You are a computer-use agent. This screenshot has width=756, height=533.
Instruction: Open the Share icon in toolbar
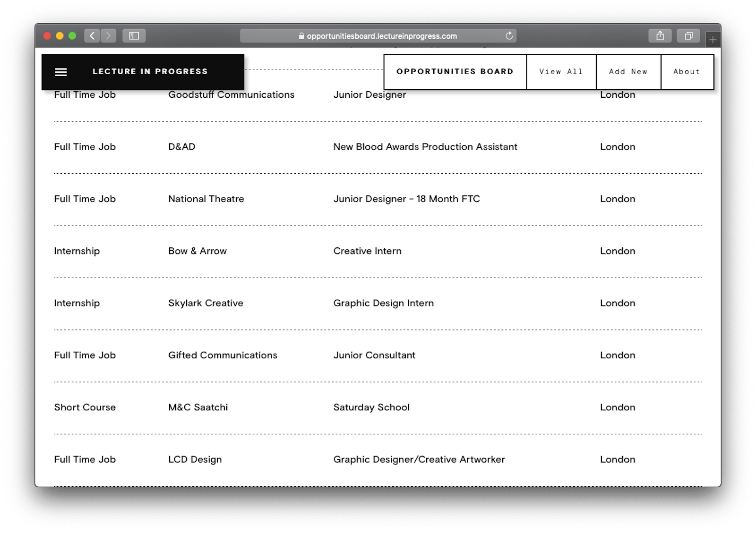(660, 36)
